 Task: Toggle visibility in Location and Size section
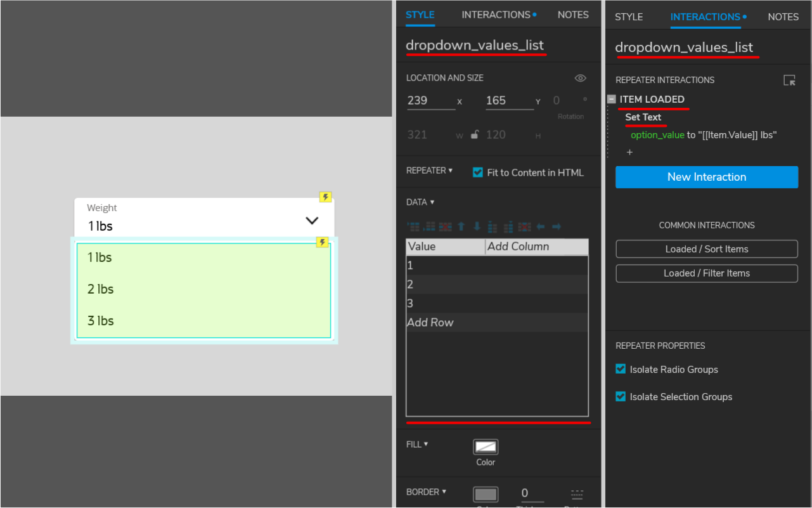[x=580, y=77]
